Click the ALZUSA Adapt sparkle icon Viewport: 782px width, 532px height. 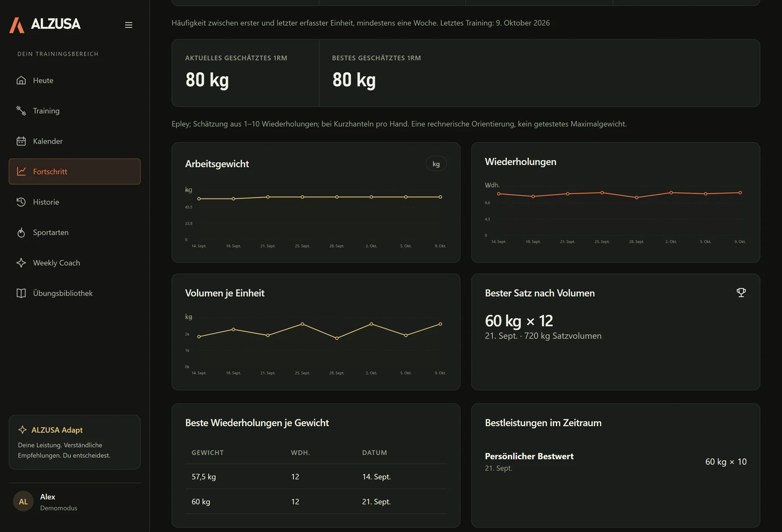point(23,430)
